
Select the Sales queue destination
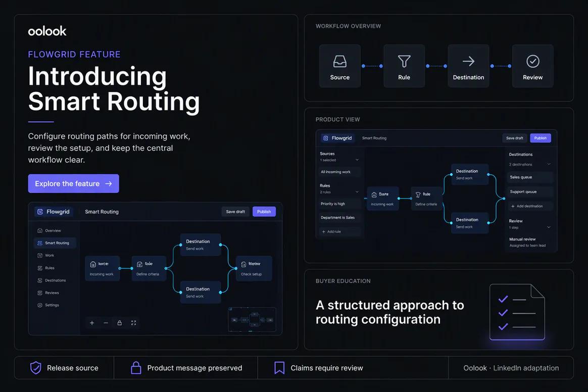point(530,177)
